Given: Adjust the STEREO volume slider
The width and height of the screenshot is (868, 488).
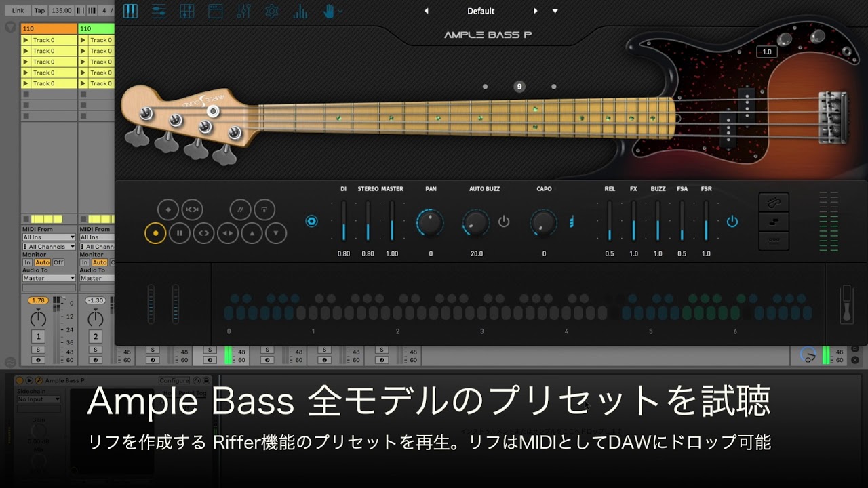Looking at the screenshot, I should point(368,221).
